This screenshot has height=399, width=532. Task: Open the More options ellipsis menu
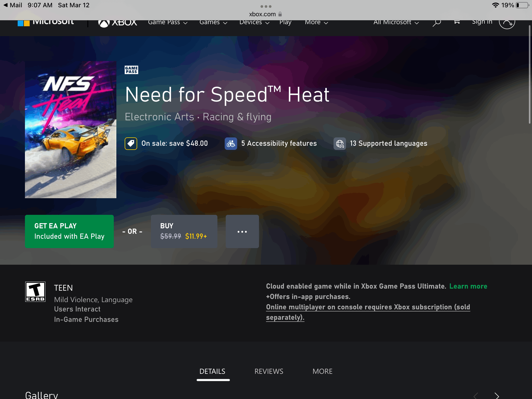pyautogui.click(x=242, y=231)
